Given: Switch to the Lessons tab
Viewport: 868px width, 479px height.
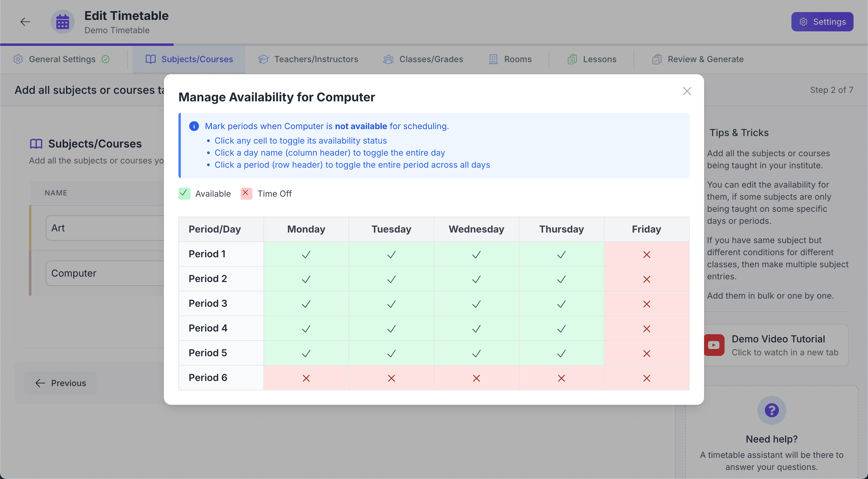Looking at the screenshot, I should coord(592,59).
